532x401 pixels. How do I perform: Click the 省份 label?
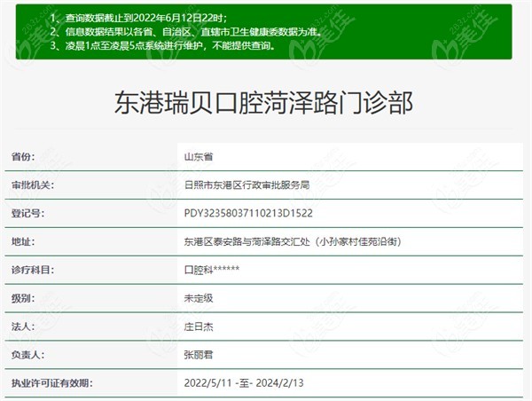pyautogui.click(x=23, y=156)
